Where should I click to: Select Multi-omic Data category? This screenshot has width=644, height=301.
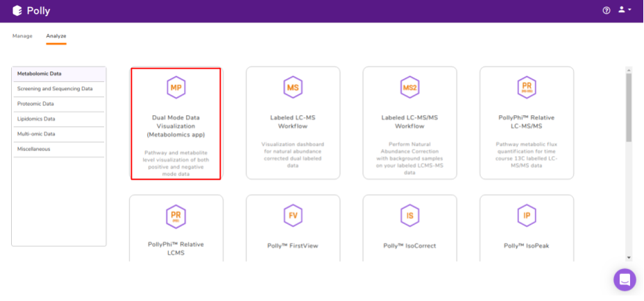click(x=59, y=134)
